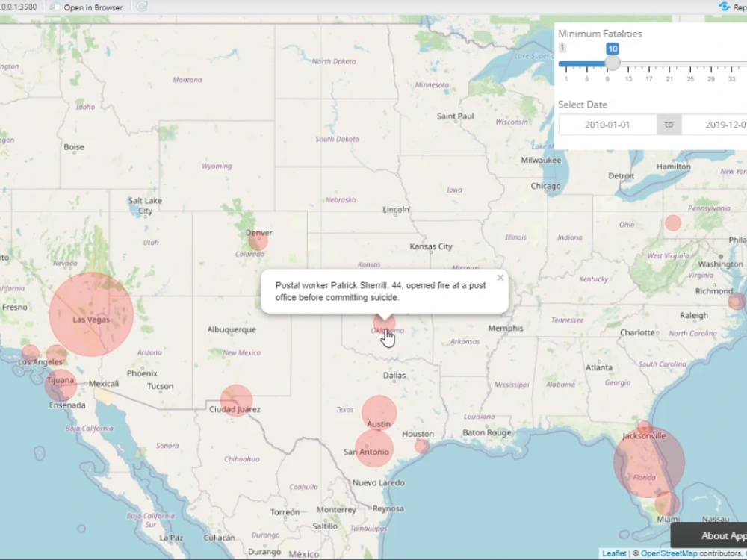Click the Chicago map label
This screenshot has width=747, height=560.
click(x=546, y=186)
